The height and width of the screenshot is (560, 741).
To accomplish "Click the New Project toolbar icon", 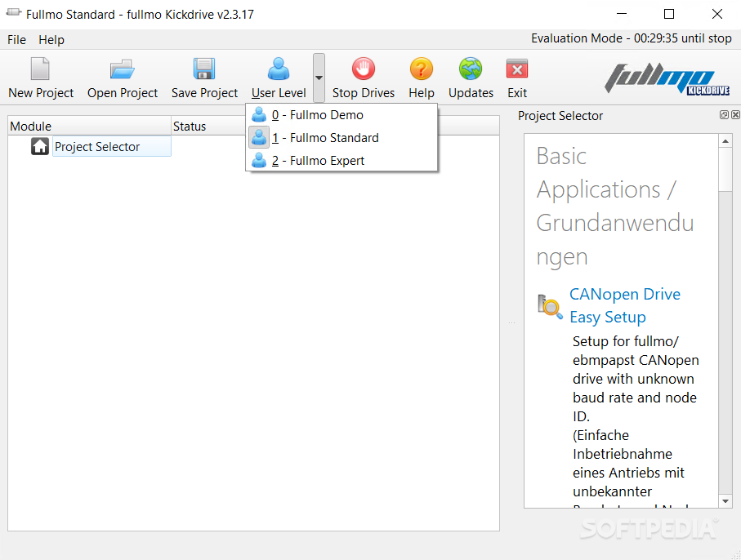I will (x=40, y=69).
